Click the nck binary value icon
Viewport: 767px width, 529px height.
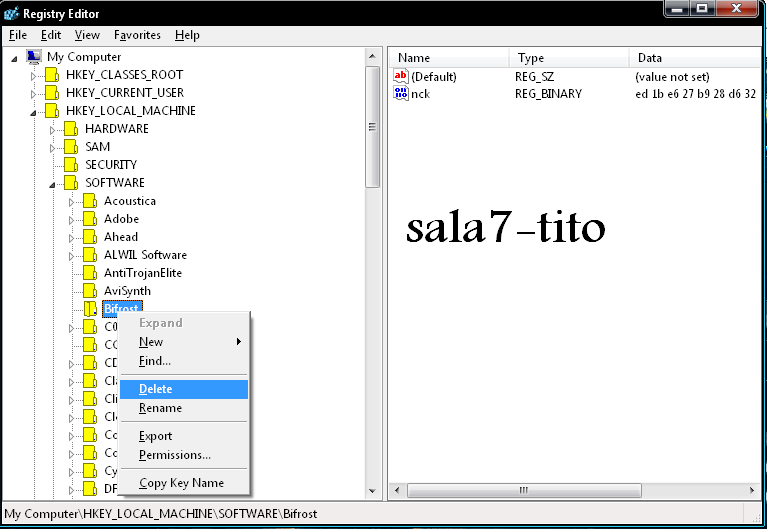[x=401, y=93]
